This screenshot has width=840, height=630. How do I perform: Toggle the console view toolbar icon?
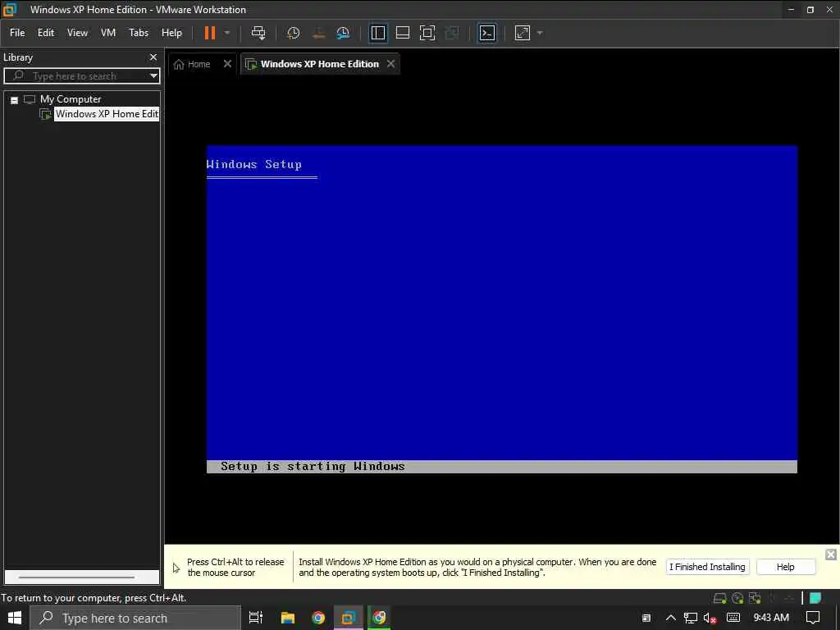click(487, 33)
